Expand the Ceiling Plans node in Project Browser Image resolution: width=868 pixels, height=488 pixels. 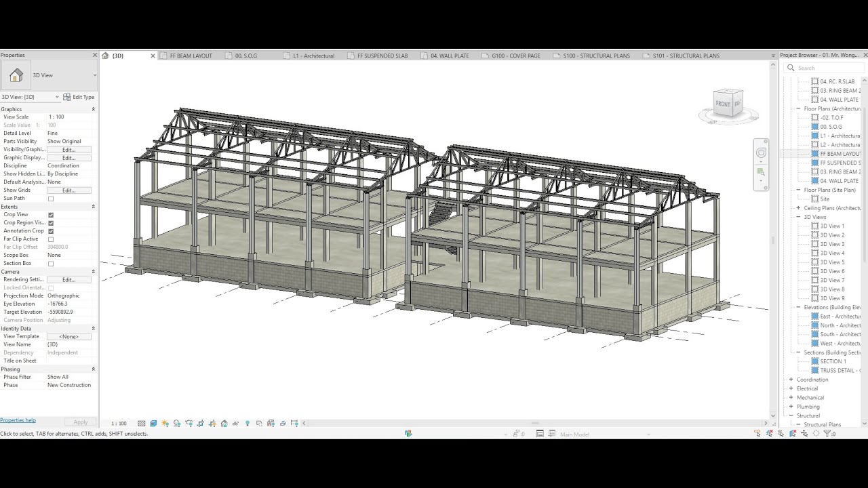tap(799, 208)
